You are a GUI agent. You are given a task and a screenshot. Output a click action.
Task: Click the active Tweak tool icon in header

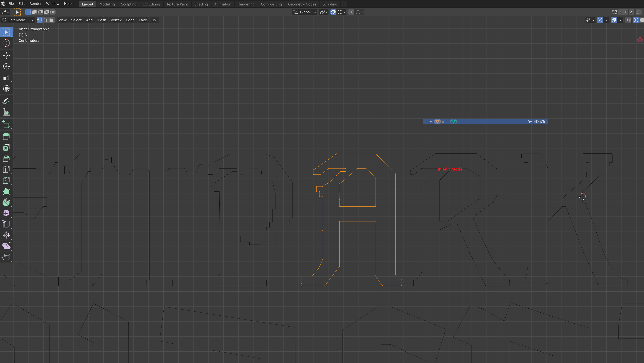click(17, 12)
